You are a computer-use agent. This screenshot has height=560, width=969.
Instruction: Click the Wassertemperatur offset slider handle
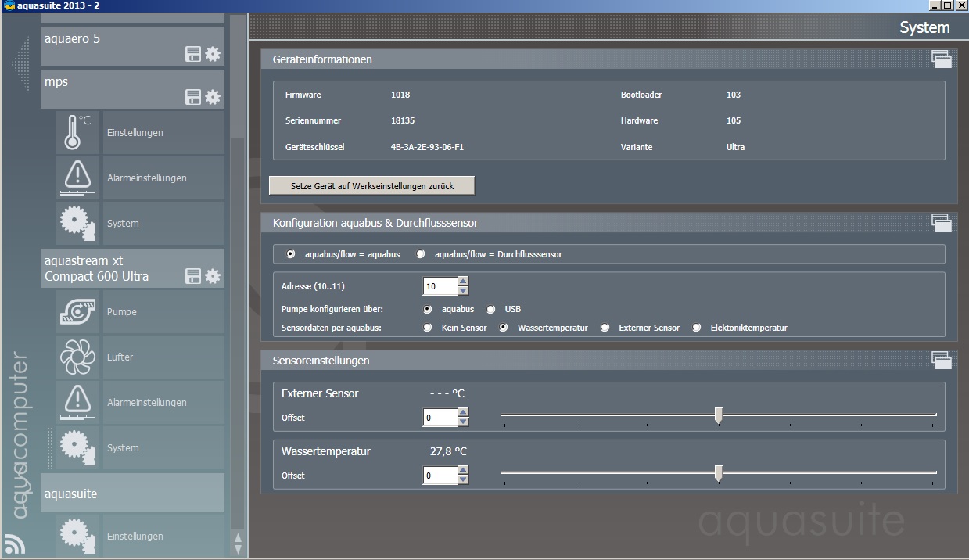point(718,473)
